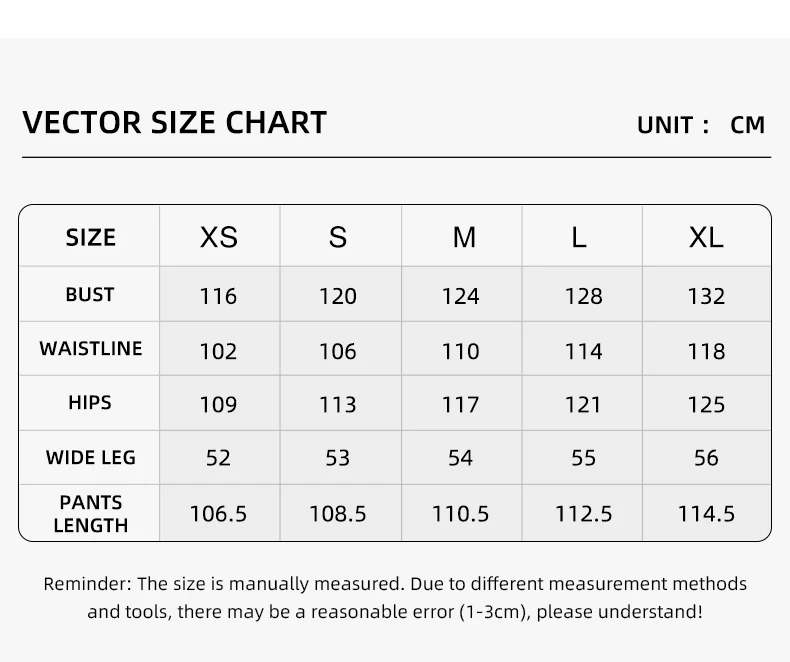Click the waistline value 110 for M
The height and width of the screenshot is (662, 790).
click(460, 351)
